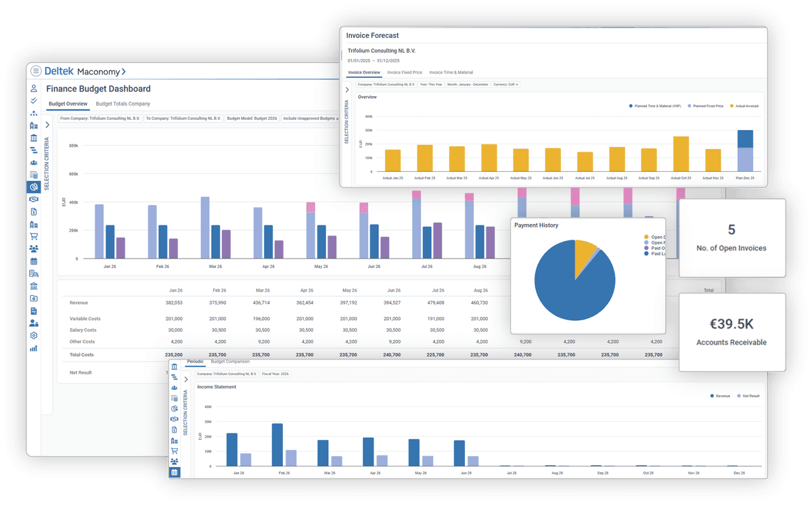Viewport: 812px width, 505px height.
Task: Open the dollar document icon in Income Statement window sidebar
Action: coord(175,430)
